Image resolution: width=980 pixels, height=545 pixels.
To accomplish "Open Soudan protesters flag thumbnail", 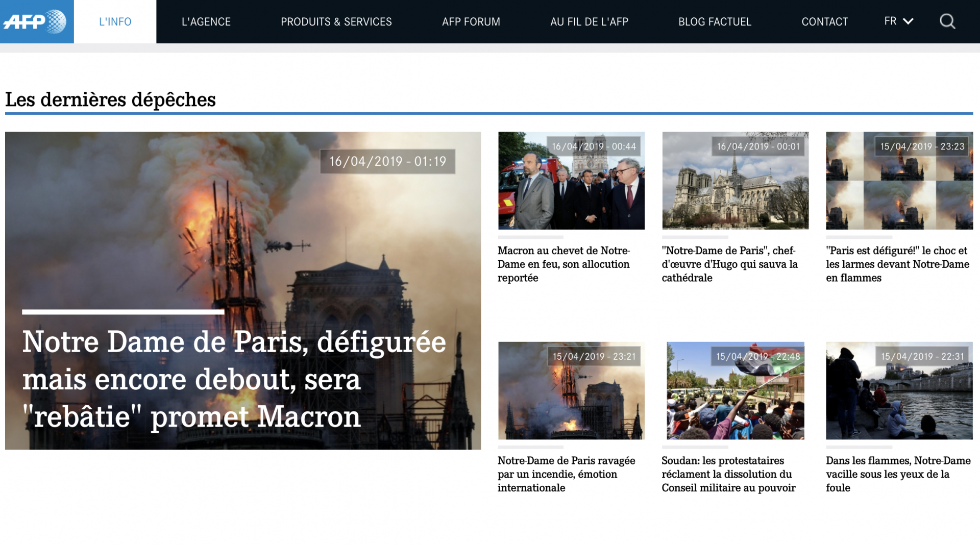I will coord(735,390).
